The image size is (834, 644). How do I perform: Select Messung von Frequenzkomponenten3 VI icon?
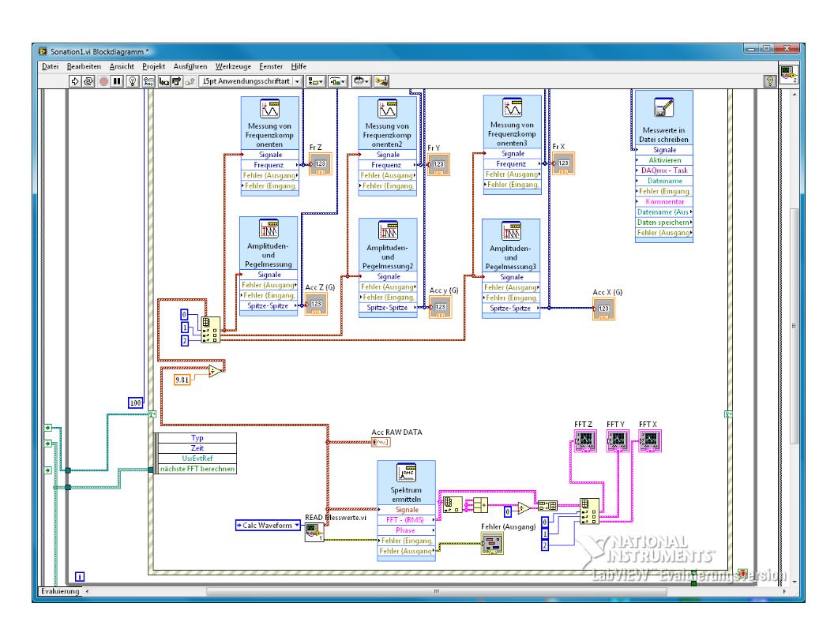(513, 108)
